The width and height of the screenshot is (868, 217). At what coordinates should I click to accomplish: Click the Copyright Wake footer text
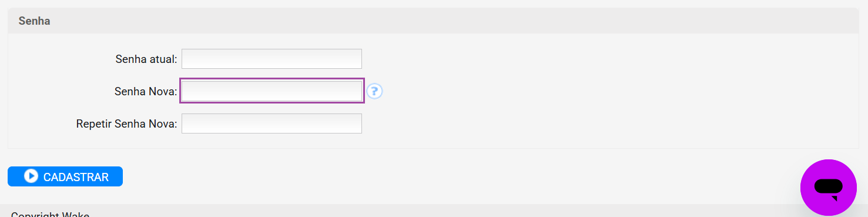point(50,213)
